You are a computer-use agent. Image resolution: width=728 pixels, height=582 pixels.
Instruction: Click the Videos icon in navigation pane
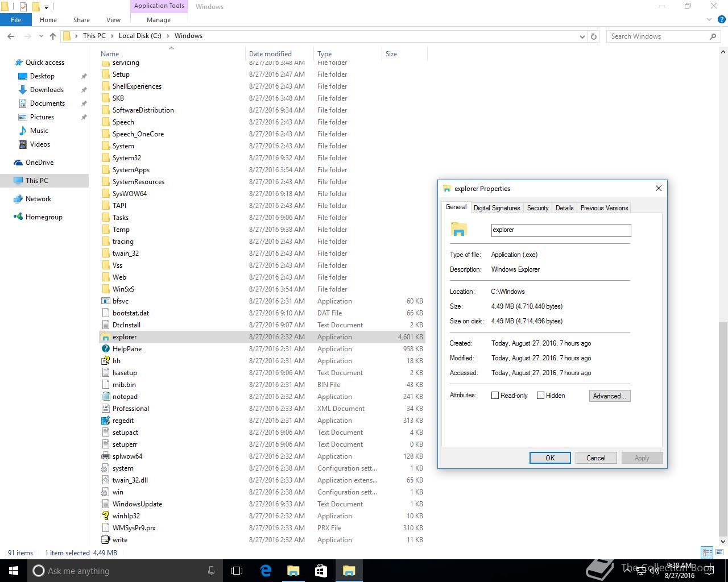(x=23, y=144)
